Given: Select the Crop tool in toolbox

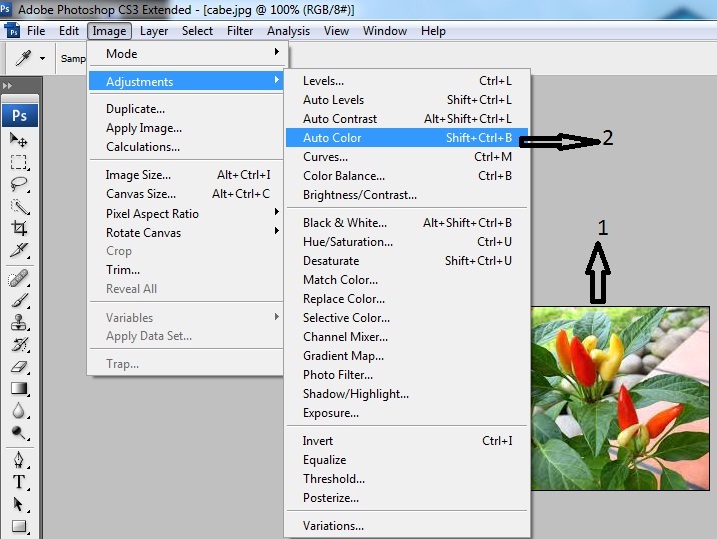Looking at the screenshot, I should coord(19,228).
